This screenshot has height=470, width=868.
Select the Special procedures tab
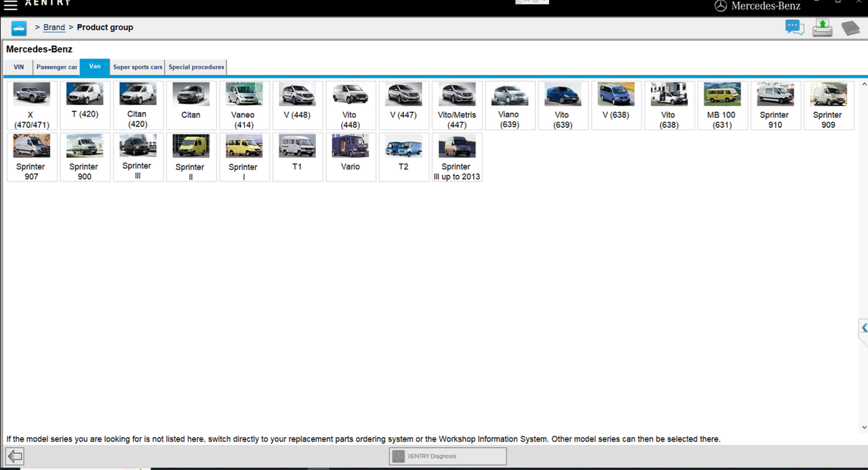pyautogui.click(x=196, y=67)
